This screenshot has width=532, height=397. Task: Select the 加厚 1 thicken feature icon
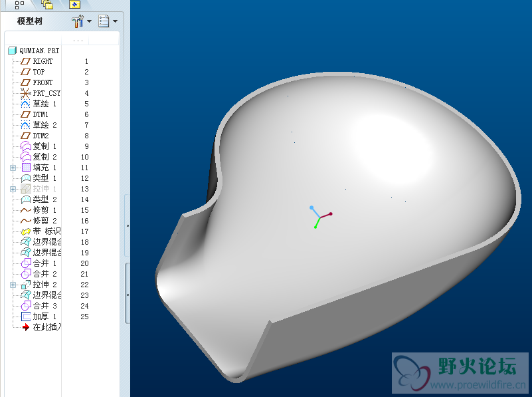(x=26, y=317)
